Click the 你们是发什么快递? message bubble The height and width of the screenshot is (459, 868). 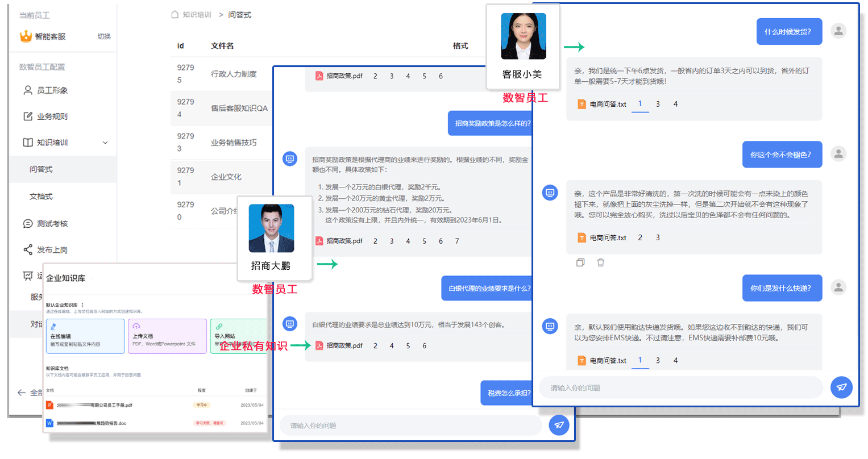pyautogui.click(x=782, y=288)
